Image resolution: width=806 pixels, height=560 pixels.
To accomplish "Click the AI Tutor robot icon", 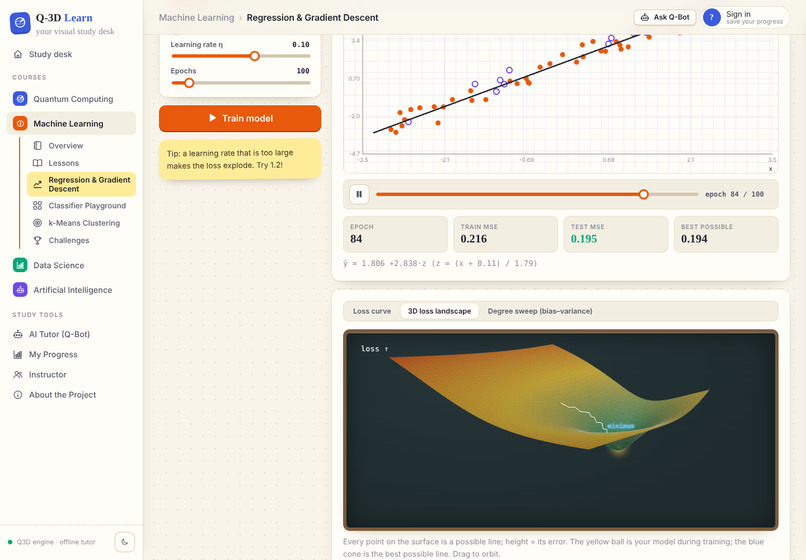I will point(18,334).
